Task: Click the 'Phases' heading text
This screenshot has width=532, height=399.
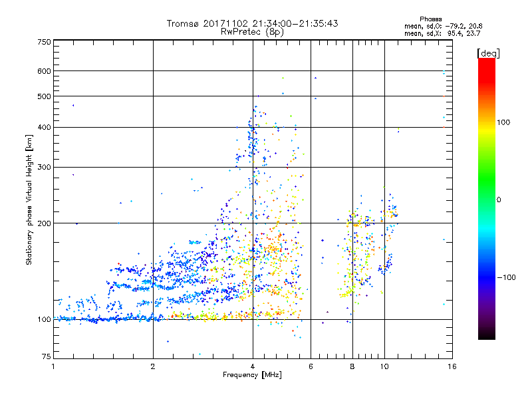Action: 430,19
